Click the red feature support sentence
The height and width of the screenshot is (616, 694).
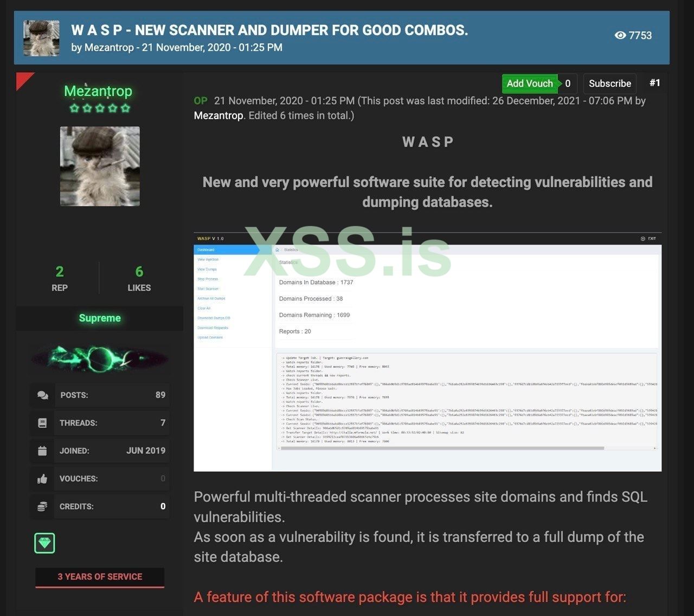point(410,597)
